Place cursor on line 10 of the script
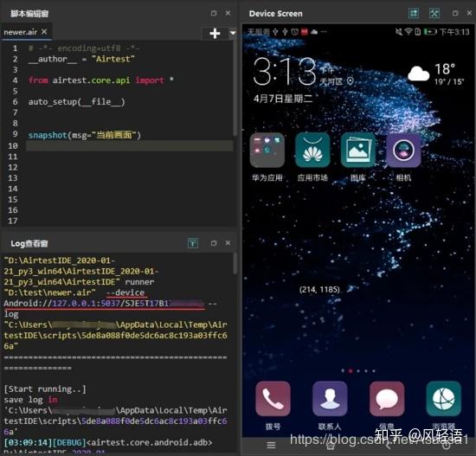This screenshot has width=476, height=456. coord(130,145)
